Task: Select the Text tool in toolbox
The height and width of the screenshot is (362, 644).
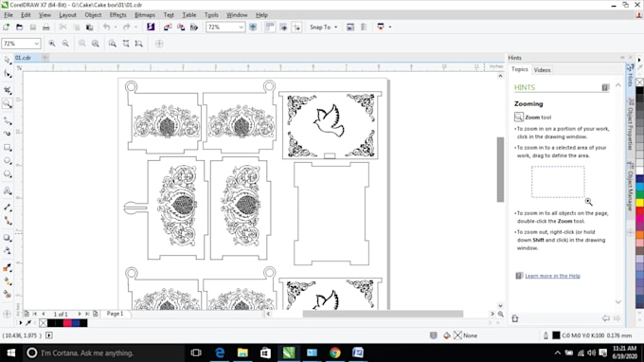Action: (x=8, y=190)
